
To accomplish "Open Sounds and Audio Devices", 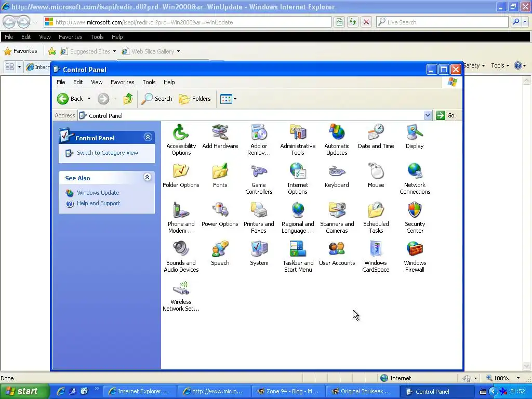I will (x=181, y=257).
